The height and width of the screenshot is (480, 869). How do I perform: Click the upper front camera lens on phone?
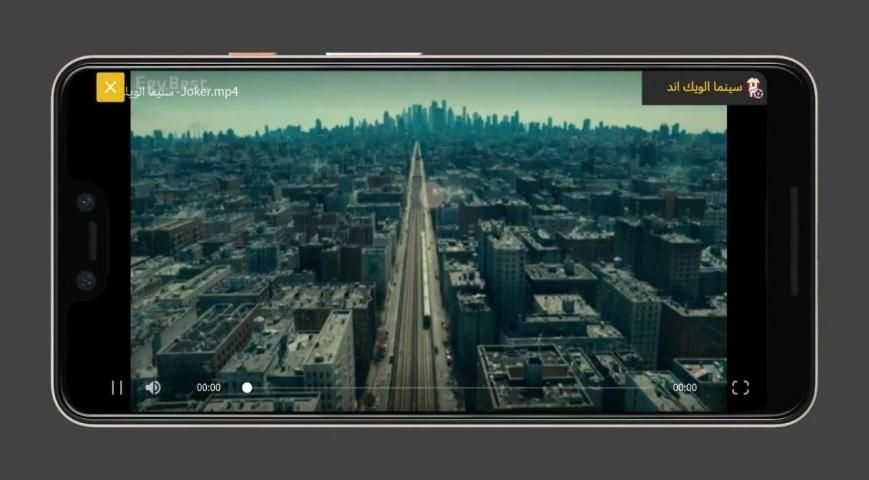point(86,202)
